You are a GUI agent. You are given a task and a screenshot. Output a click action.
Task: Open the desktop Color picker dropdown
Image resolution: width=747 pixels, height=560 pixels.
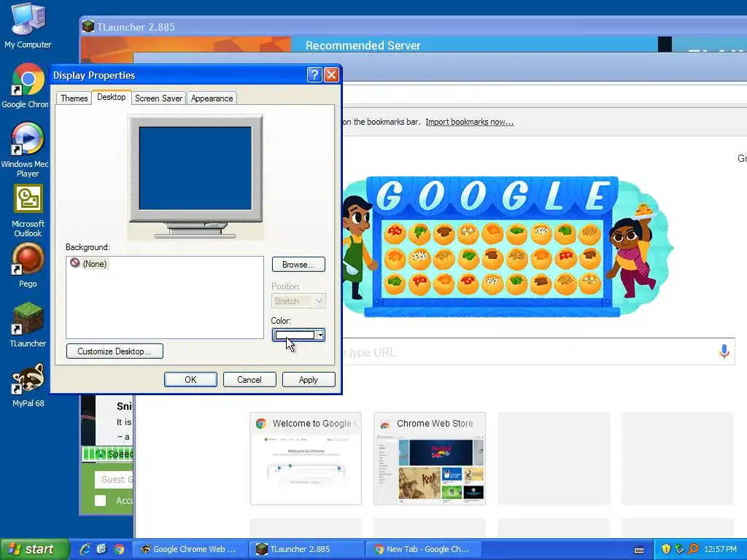click(298, 335)
